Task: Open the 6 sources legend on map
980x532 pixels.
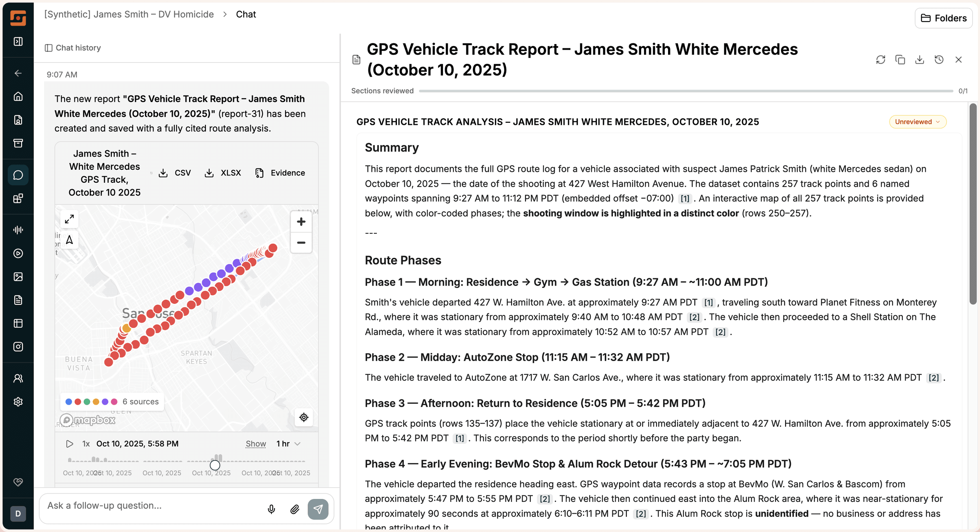Action: click(x=112, y=401)
